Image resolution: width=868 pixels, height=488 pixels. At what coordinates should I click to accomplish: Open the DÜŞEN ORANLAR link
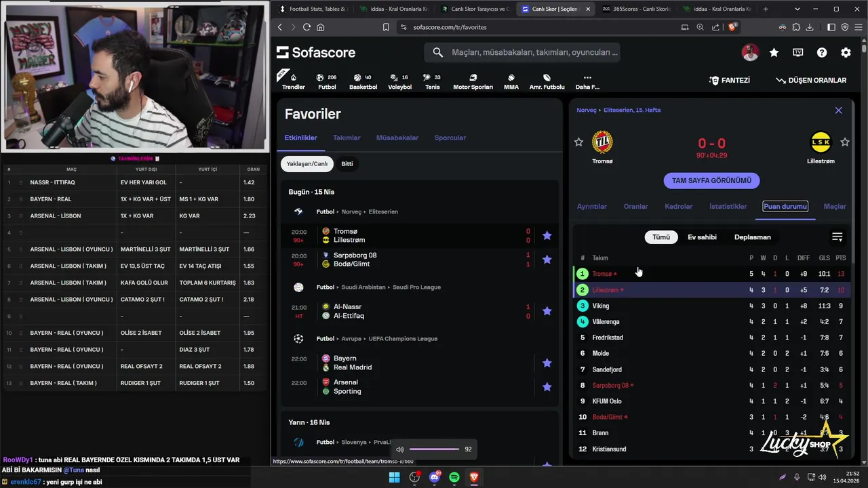pyautogui.click(x=811, y=80)
